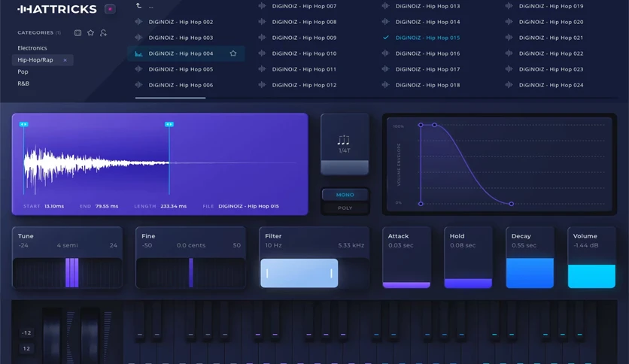Click the file name DiGiNOiZ - Hip Hop 015 under the waveform
Viewport: 629px width, 364px height.
tap(249, 206)
